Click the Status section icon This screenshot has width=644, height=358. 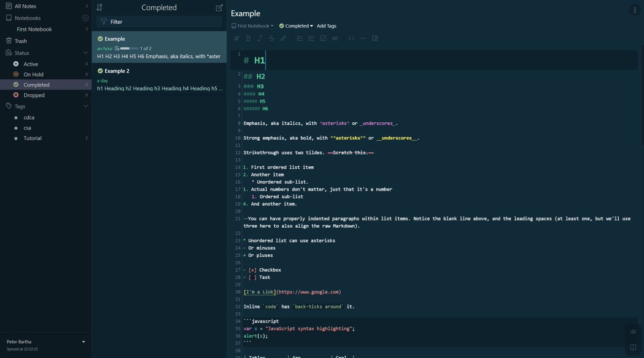pyautogui.click(x=9, y=53)
